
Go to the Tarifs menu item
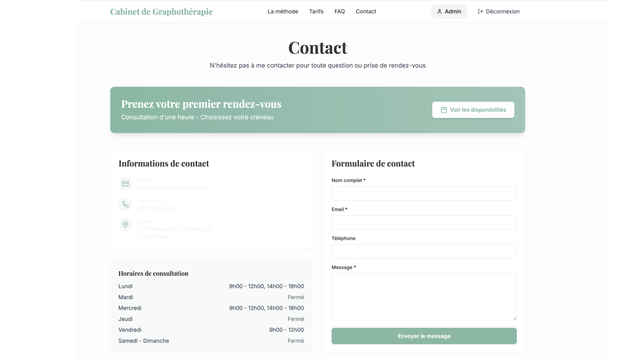coord(316,12)
